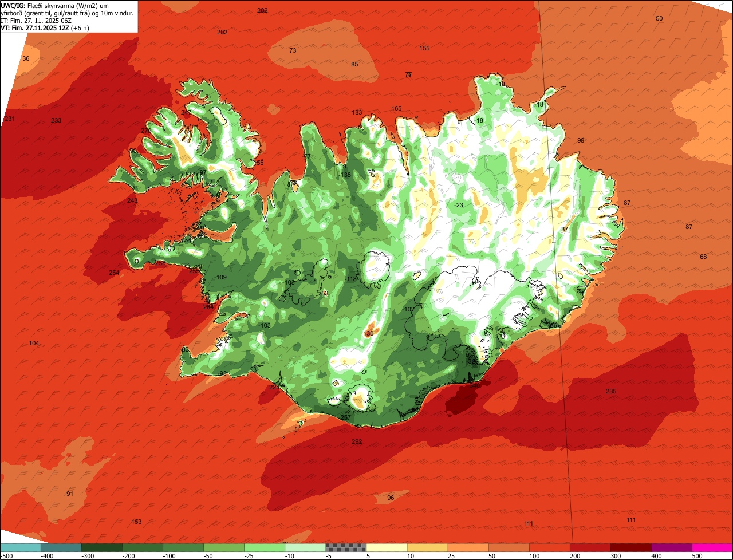
Task: Click the subtitle line mentioning '10m vindur'
Action: click(67, 13)
